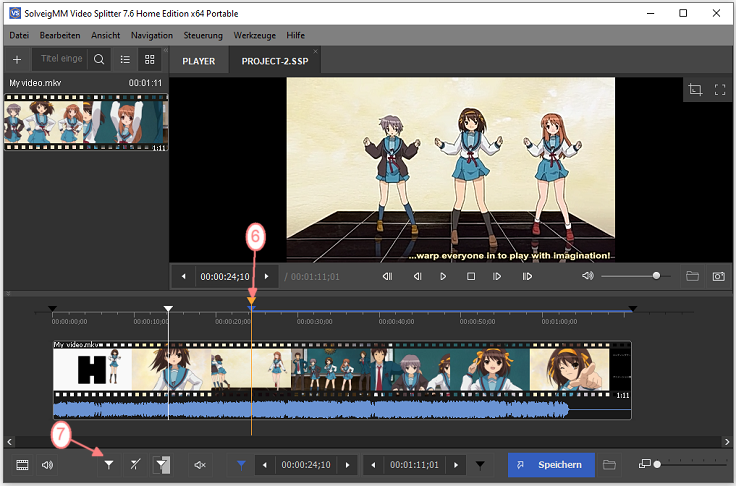Toggle fragment audio mute icon
Screen dimensions: 736x486
tap(200, 465)
